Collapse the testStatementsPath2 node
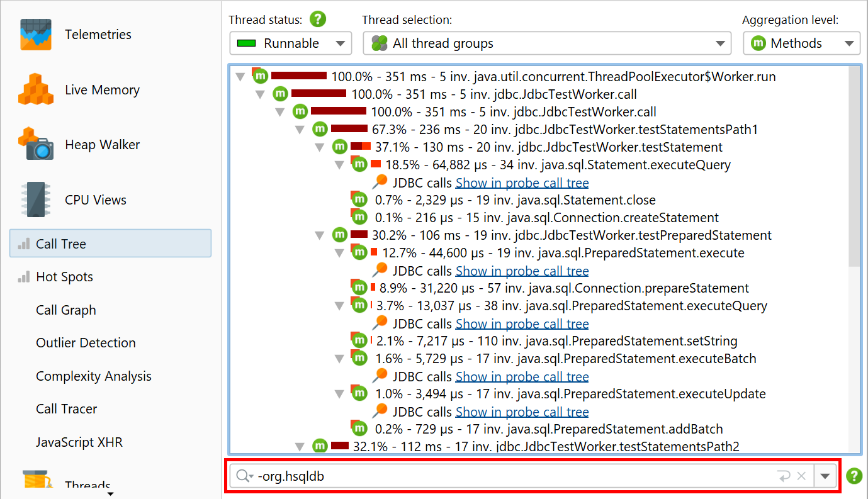Screen dimensions: 868x499 click(300, 446)
